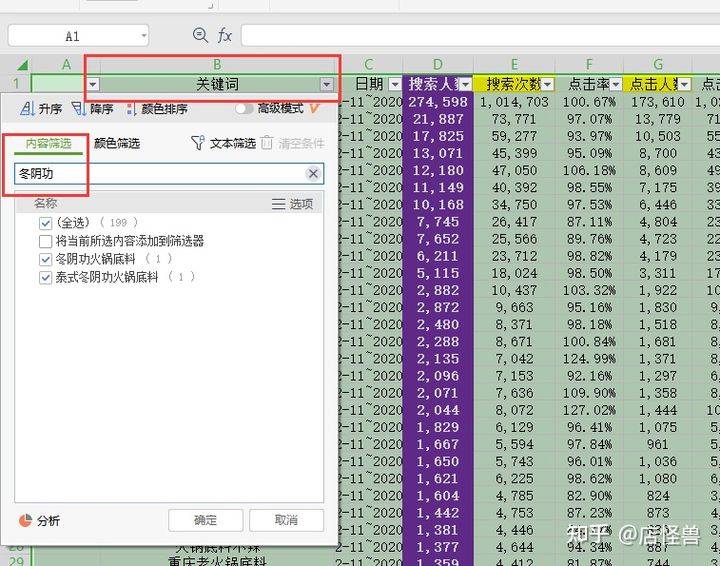
Task: Click cell with value 4,753
Action: click(514, 513)
